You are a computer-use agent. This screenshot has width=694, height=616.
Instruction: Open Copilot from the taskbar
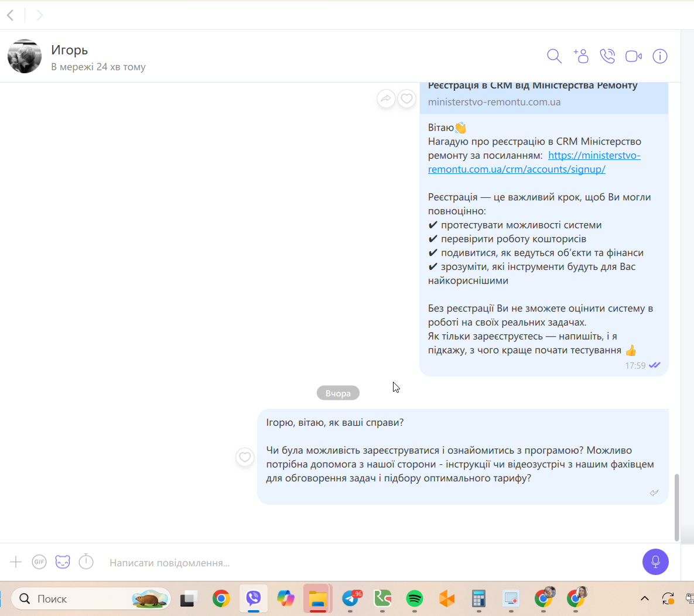click(285, 599)
